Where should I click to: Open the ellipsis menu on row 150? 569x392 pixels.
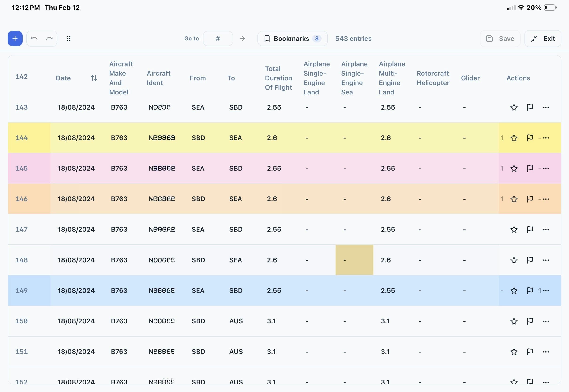click(546, 321)
